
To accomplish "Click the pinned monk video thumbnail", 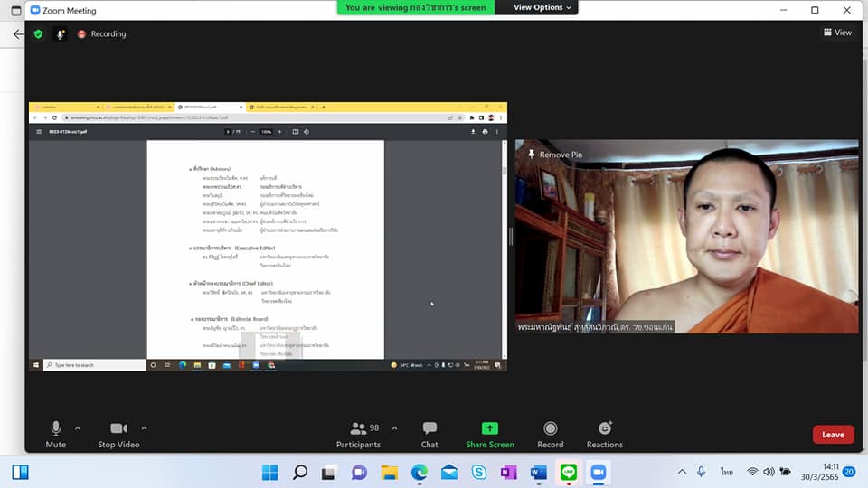I will tap(687, 236).
